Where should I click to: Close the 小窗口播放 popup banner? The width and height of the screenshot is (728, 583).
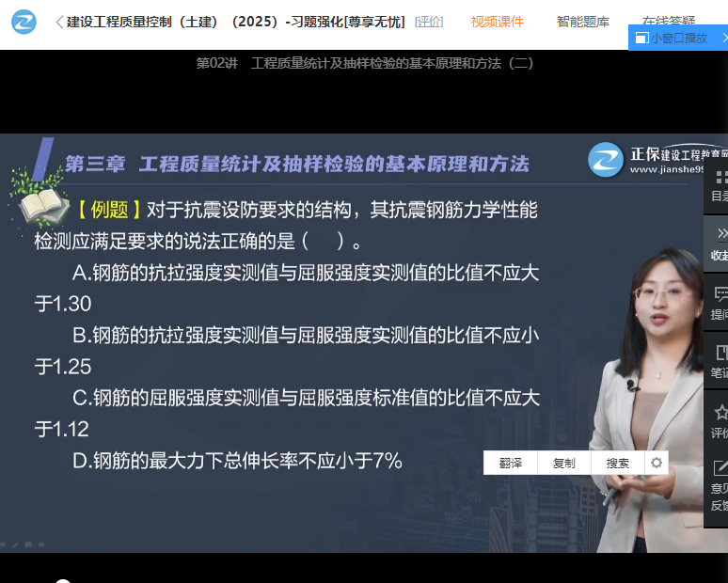(723, 38)
